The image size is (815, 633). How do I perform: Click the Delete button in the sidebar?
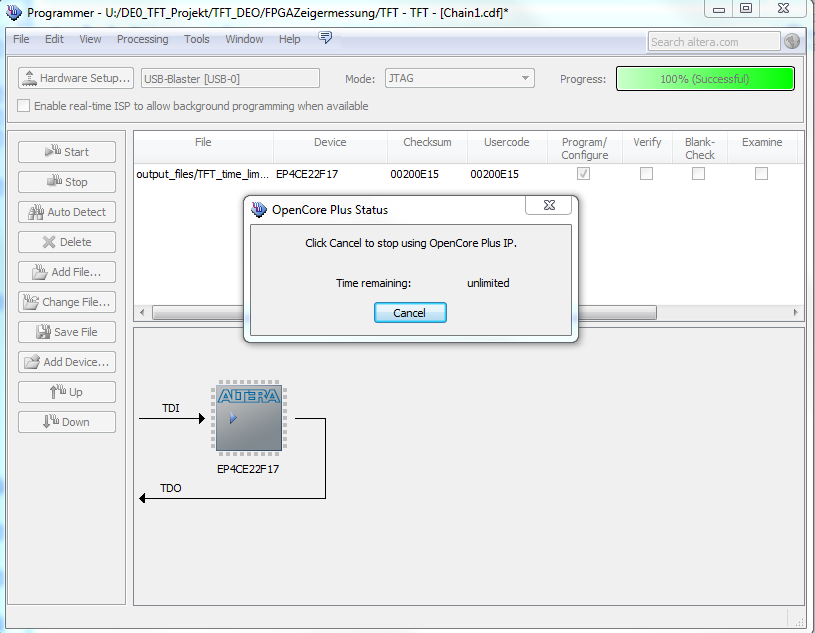(67, 242)
